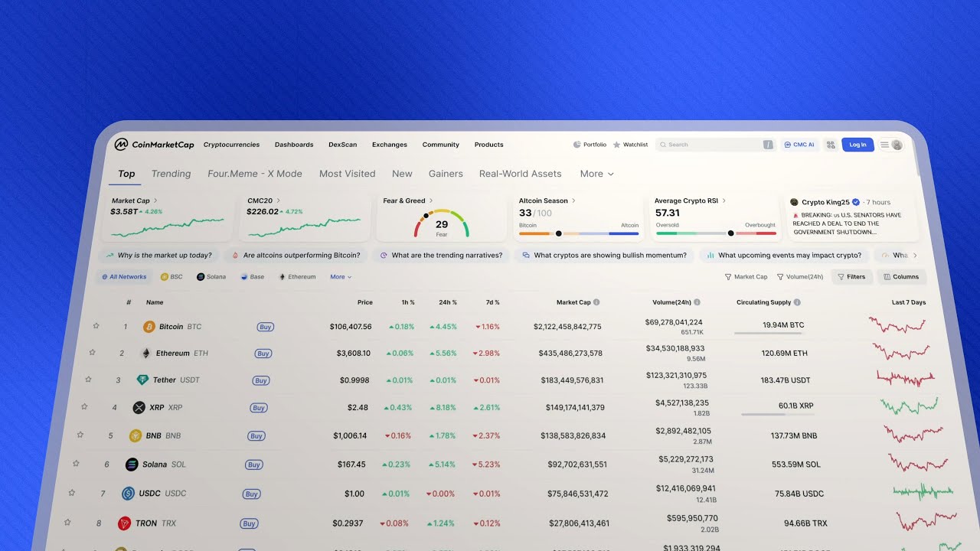Star Solana to add to watchlist
Viewport: 980px width, 551px height.
pyautogui.click(x=76, y=464)
